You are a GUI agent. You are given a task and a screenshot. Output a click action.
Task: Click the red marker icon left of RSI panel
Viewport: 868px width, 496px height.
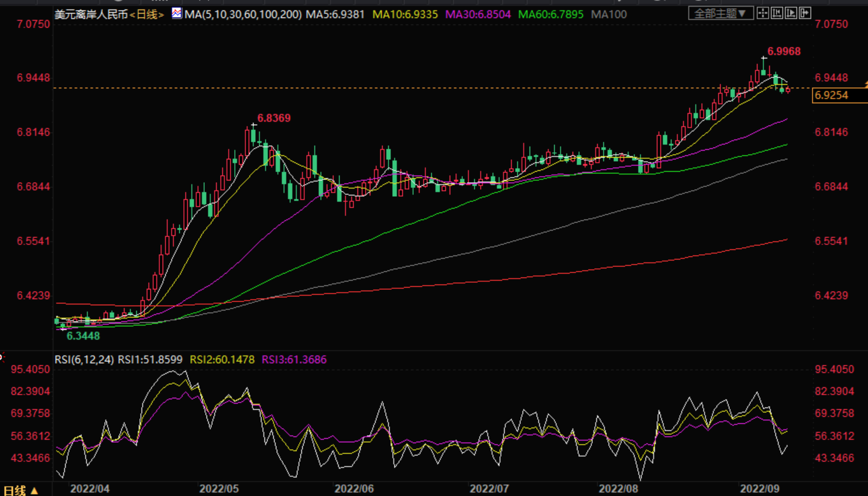2,356
